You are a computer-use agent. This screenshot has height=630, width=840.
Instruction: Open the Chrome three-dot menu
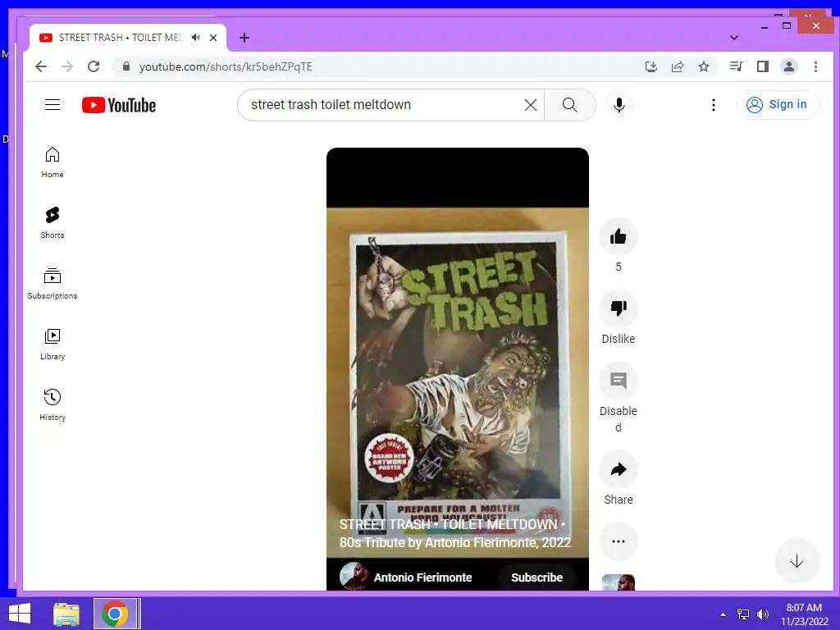(x=815, y=66)
